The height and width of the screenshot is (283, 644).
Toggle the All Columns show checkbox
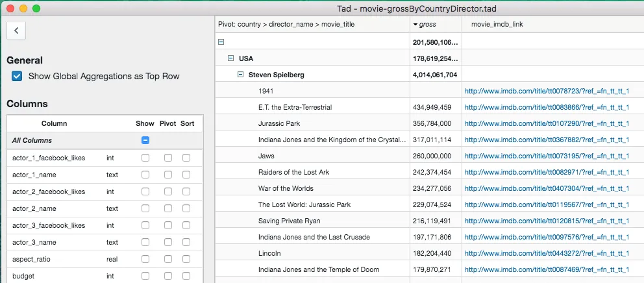(x=145, y=140)
